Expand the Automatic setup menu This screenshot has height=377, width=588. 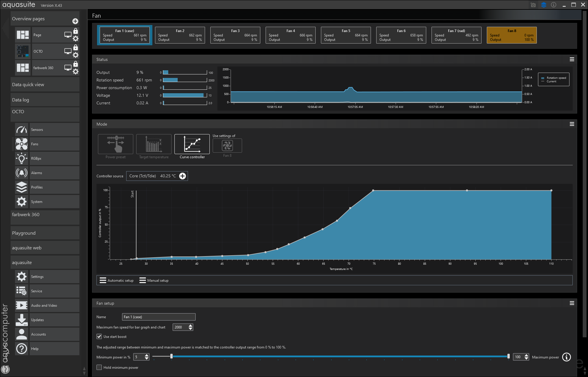pos(117,281)
